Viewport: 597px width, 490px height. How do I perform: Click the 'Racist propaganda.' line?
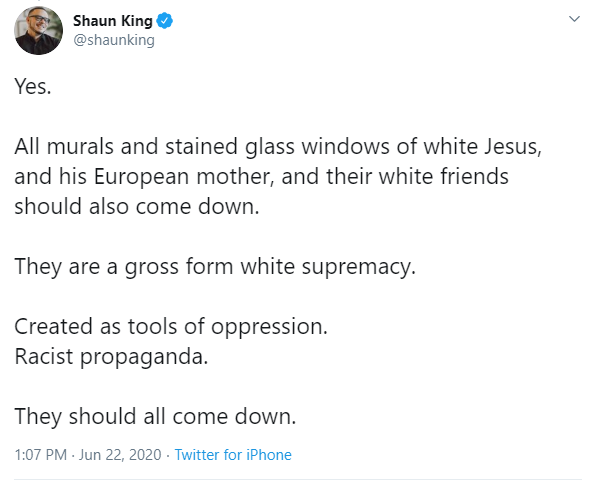[x=111, y=357]
